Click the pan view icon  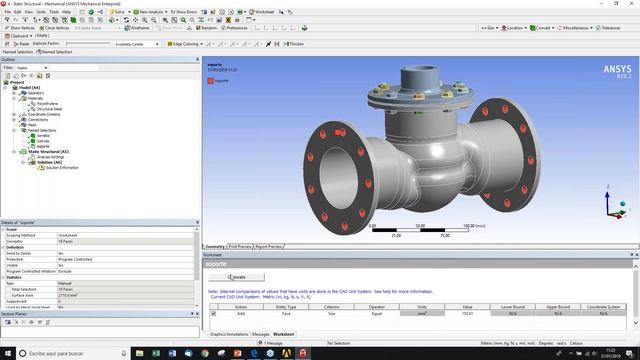click(136, 20)
